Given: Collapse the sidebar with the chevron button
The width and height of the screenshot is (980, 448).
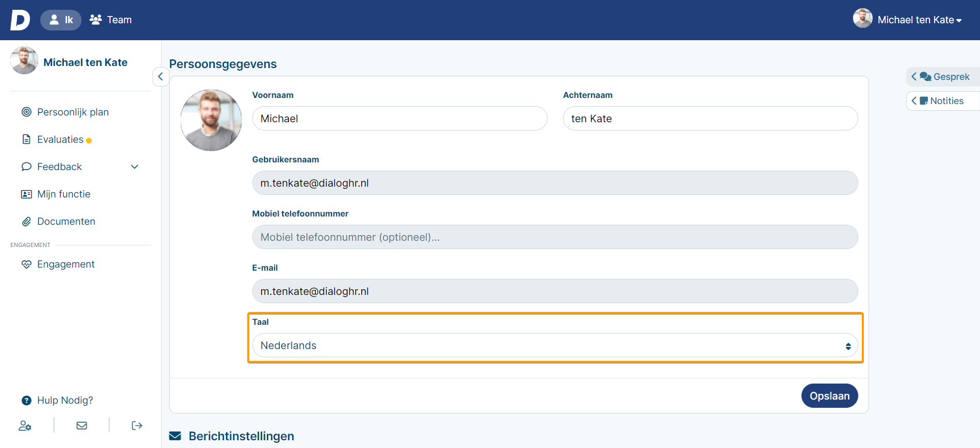Looking at the screenshot, I should [x=160, y=77].
